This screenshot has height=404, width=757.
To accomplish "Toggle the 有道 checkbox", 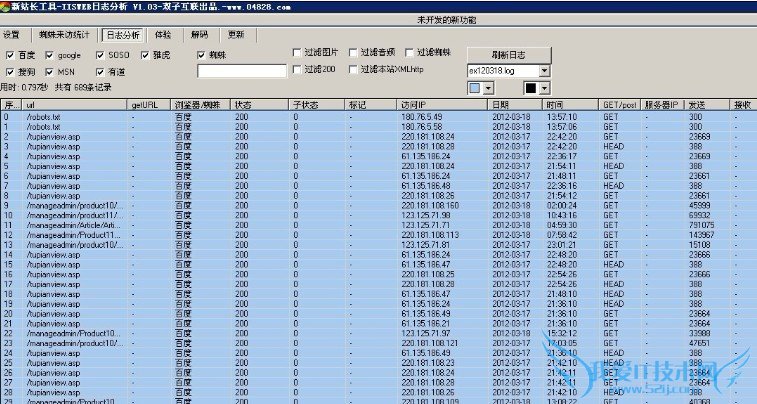I will tap(100, 72).
